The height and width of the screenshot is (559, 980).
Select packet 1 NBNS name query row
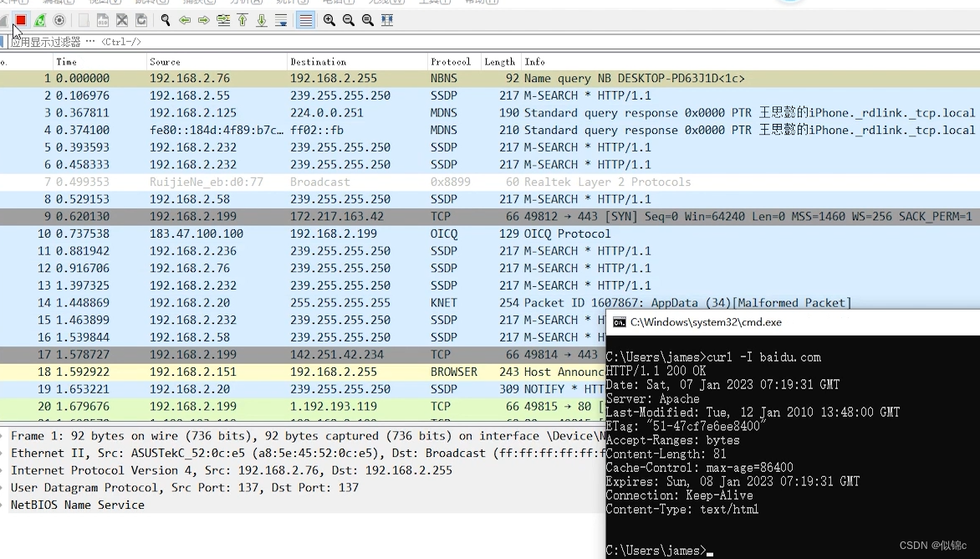[490, 79]
